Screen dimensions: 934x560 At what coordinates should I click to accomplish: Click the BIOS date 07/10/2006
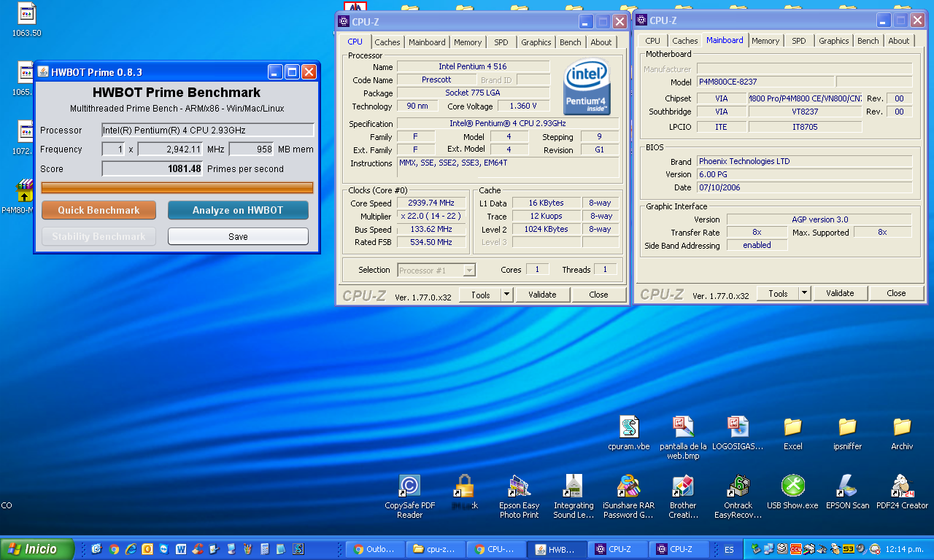(x=804, y=187)
